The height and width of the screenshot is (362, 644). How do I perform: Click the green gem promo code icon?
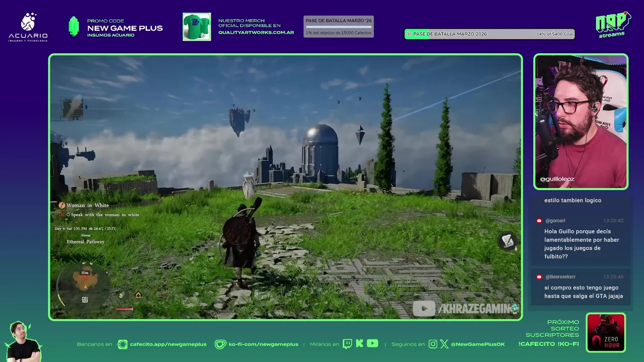(74, 27)
